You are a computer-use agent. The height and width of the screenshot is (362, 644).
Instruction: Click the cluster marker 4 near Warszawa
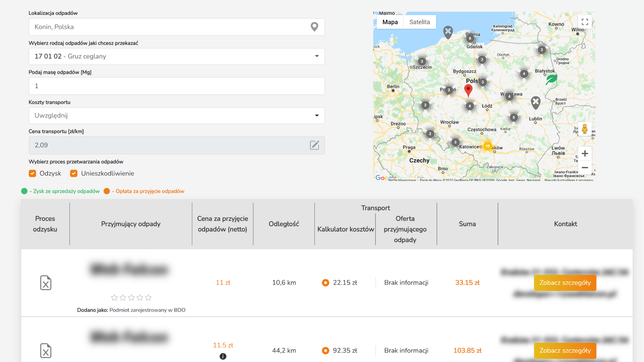pyautogui.click(x=509, y=97)
